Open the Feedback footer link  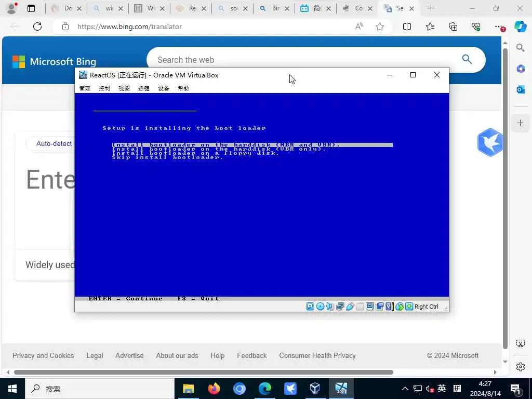(252, 355)
